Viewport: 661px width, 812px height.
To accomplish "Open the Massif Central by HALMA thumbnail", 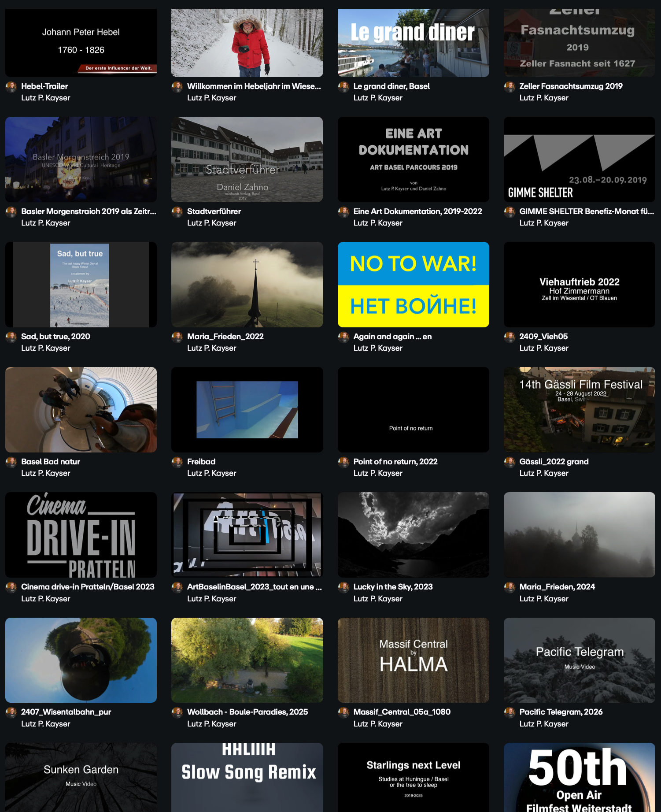I will (413, 660).
